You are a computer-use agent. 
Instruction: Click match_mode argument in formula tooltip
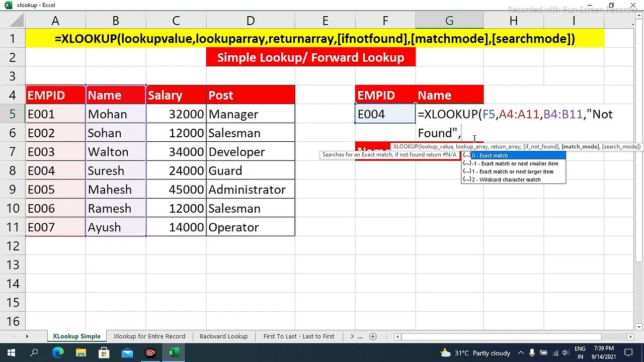(x=580, y=147)
